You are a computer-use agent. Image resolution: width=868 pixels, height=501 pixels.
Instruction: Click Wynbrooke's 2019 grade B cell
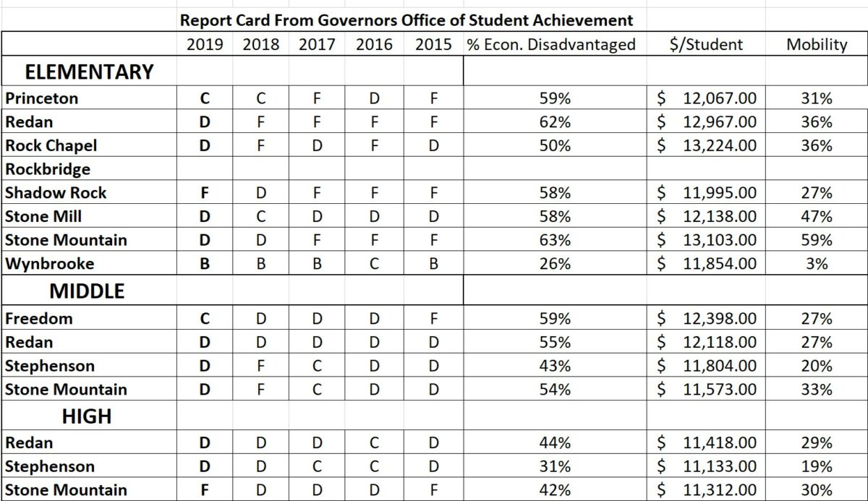tap(205, 264)
